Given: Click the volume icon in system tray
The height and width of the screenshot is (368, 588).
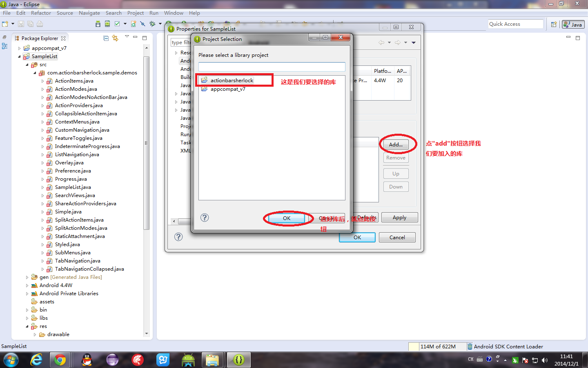Looking at the screenshot, I should pos(545,360).
